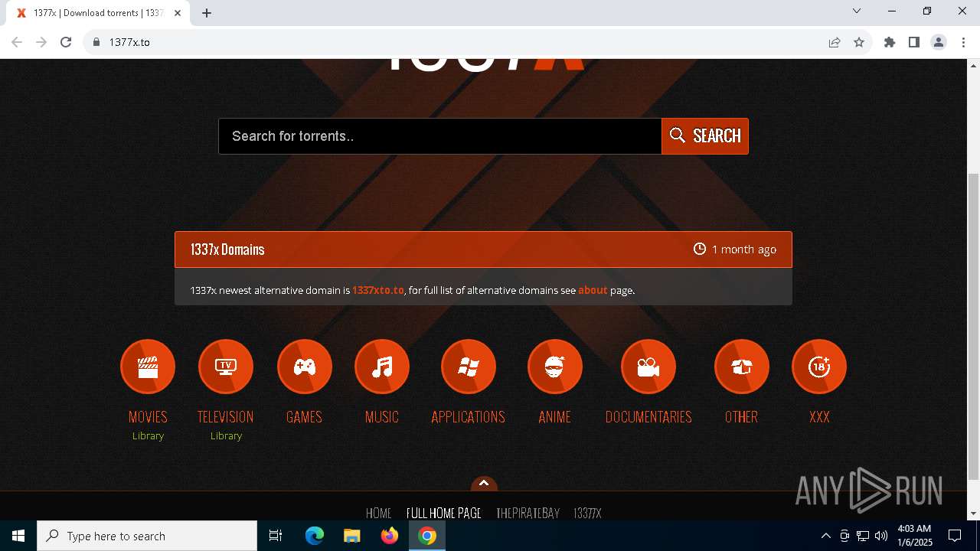
Task: Open Television Library link
Action: (226, 435)
